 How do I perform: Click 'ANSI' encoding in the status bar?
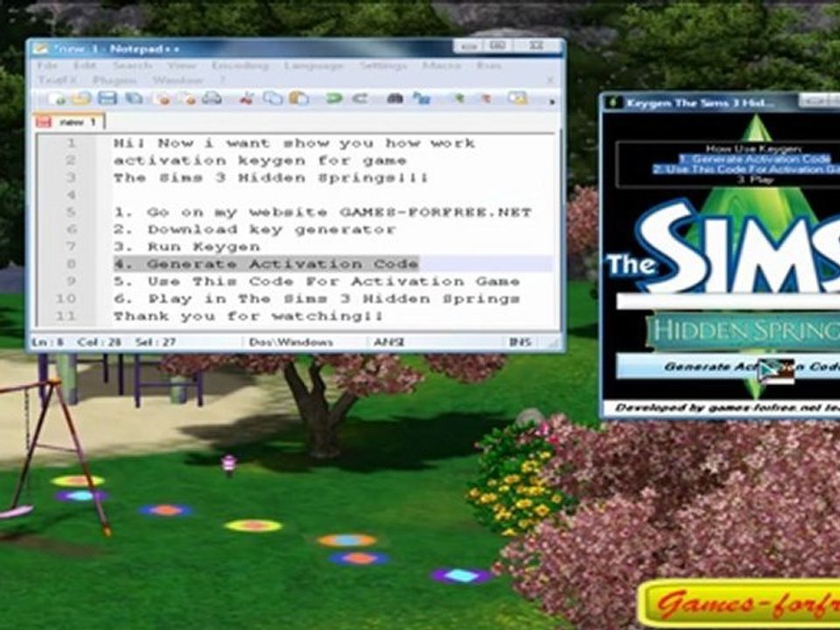pyautogui.click(x=388, y=342)
